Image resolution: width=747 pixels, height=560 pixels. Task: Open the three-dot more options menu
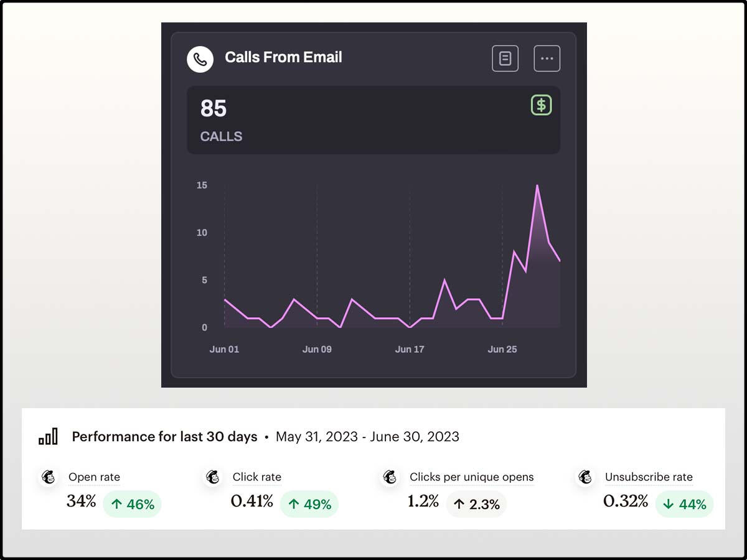coord(547,58)
